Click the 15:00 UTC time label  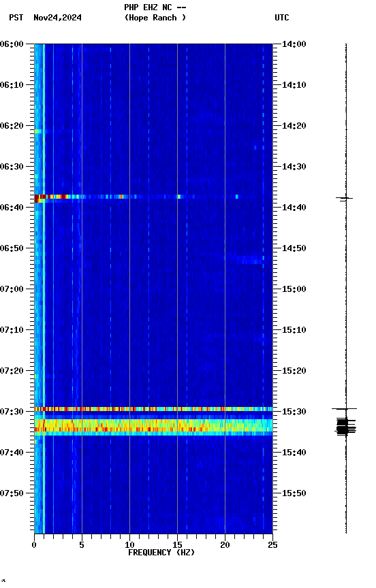[x=294, y=289]
